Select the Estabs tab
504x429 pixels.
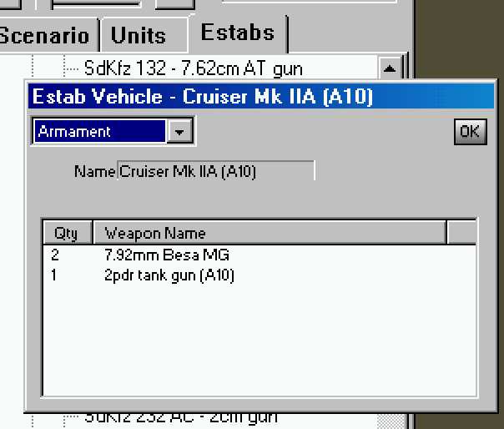click(238, 33)
